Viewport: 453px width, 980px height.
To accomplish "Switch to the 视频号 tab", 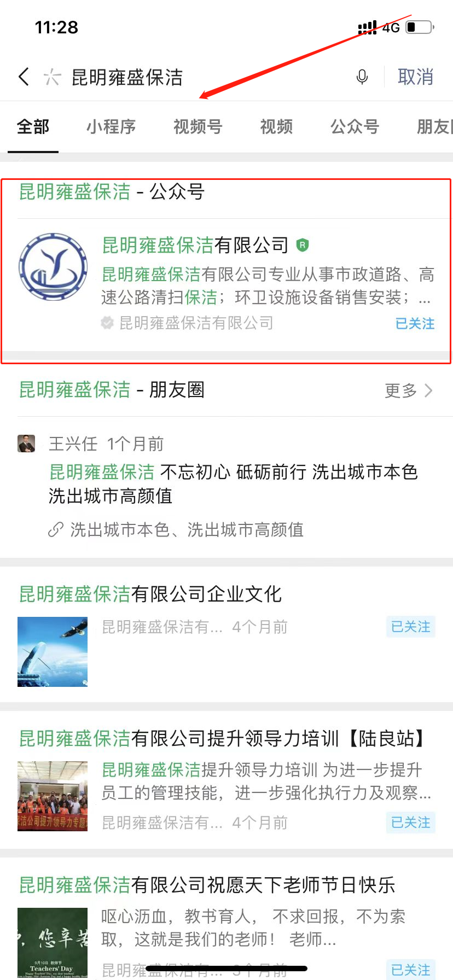I will (198, 126).
